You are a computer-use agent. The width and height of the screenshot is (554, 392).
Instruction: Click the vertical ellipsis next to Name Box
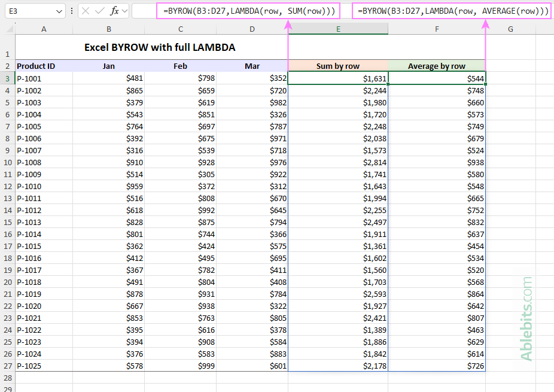point(72,10)
